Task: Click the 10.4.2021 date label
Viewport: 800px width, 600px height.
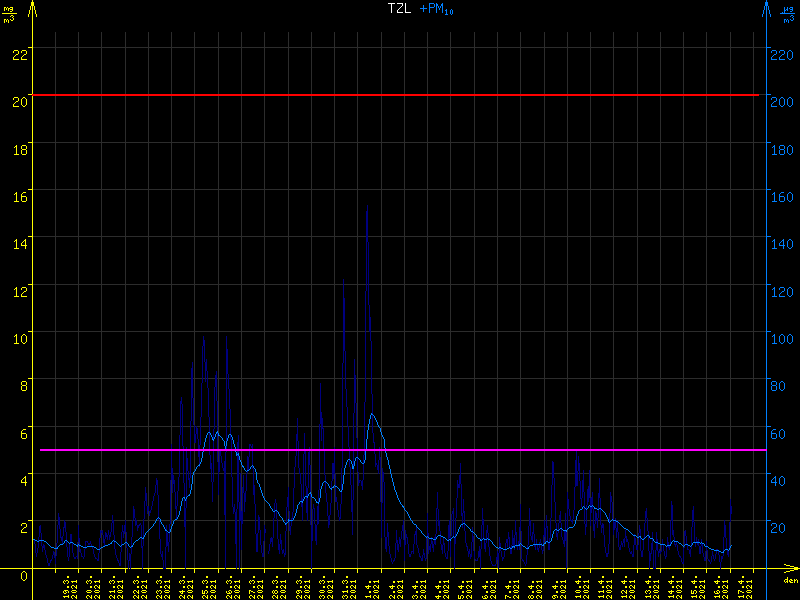Action: [580, 587]
